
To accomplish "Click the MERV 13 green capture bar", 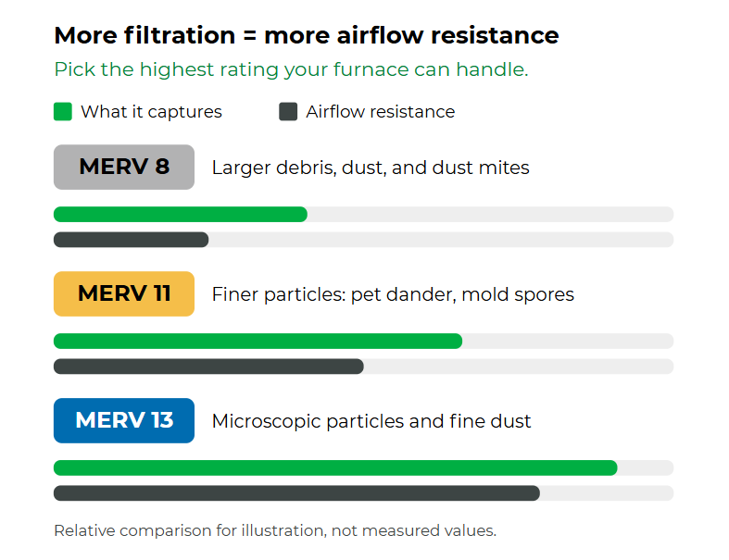I will [x=335, y=468].
